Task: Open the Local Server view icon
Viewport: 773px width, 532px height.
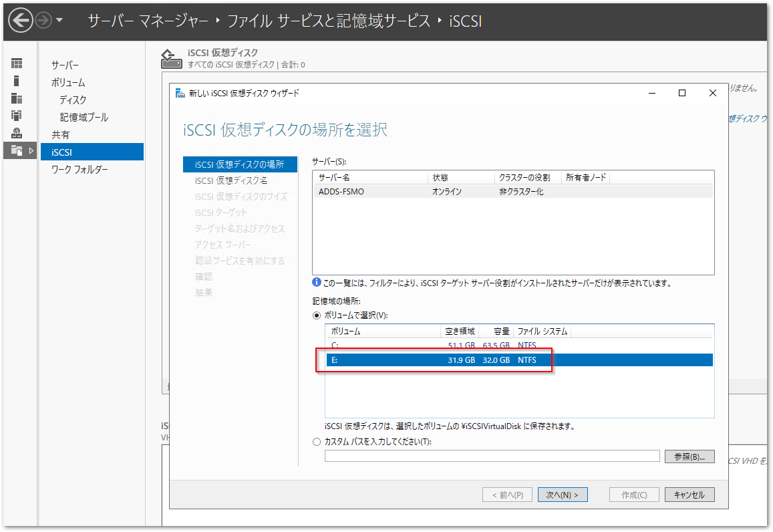Action: tap(17, 80)
